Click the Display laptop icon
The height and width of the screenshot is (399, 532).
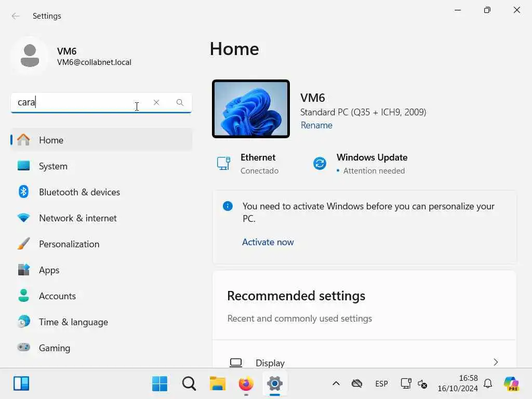pyautogui.click(x=236, y=363)
